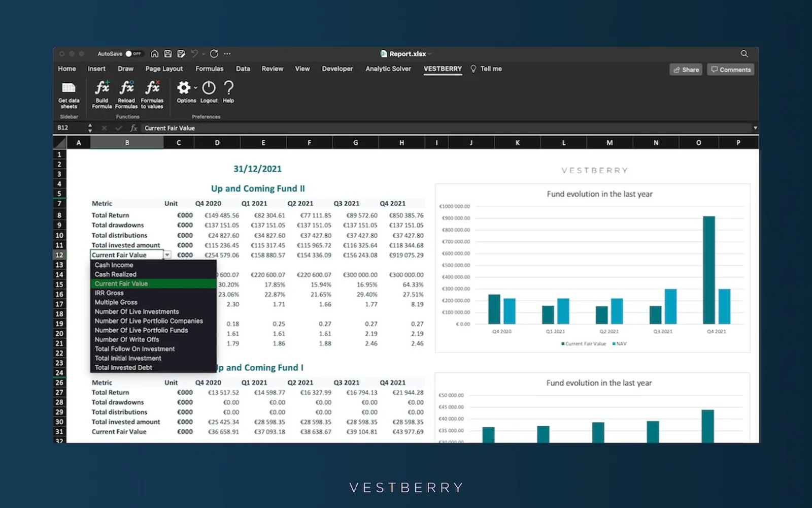Select Number Of Write Offs option
The width and height of the screenshot is (812, 508).
153,339
